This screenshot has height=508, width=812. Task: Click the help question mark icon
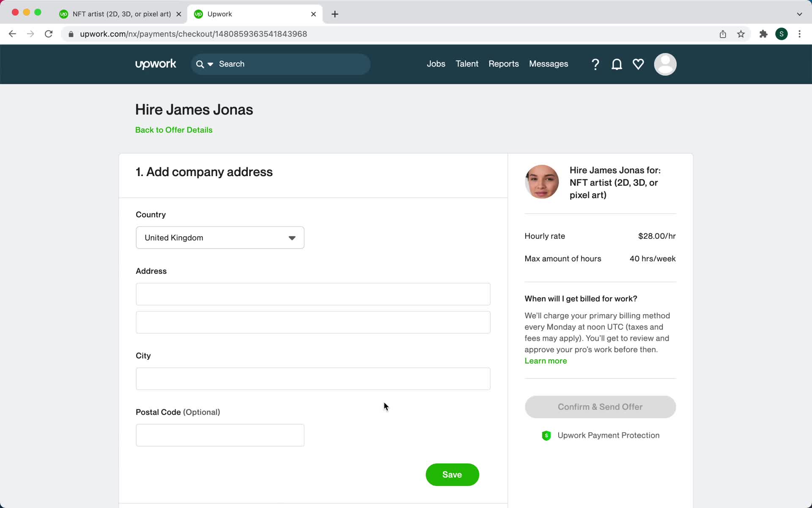pyautogui.click(x=596, y=65)
